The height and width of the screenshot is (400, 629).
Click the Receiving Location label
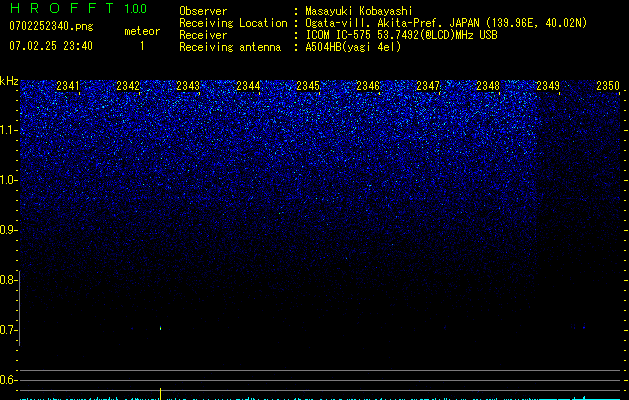pyautogui.click(x=233, y=23)
